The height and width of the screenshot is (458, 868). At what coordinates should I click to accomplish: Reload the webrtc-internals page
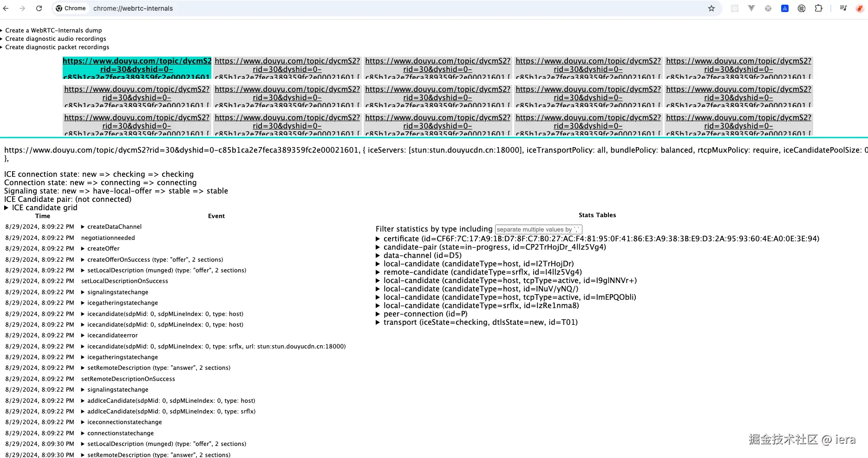39,8
